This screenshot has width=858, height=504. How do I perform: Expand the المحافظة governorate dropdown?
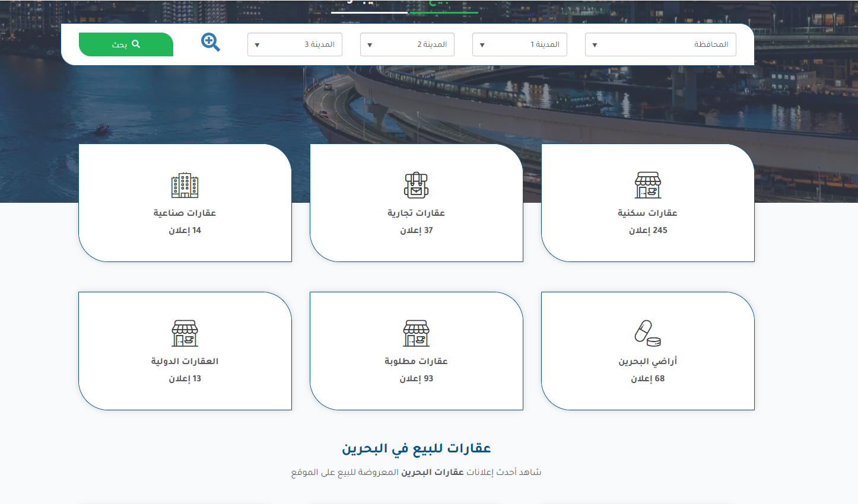click(660, 44)
